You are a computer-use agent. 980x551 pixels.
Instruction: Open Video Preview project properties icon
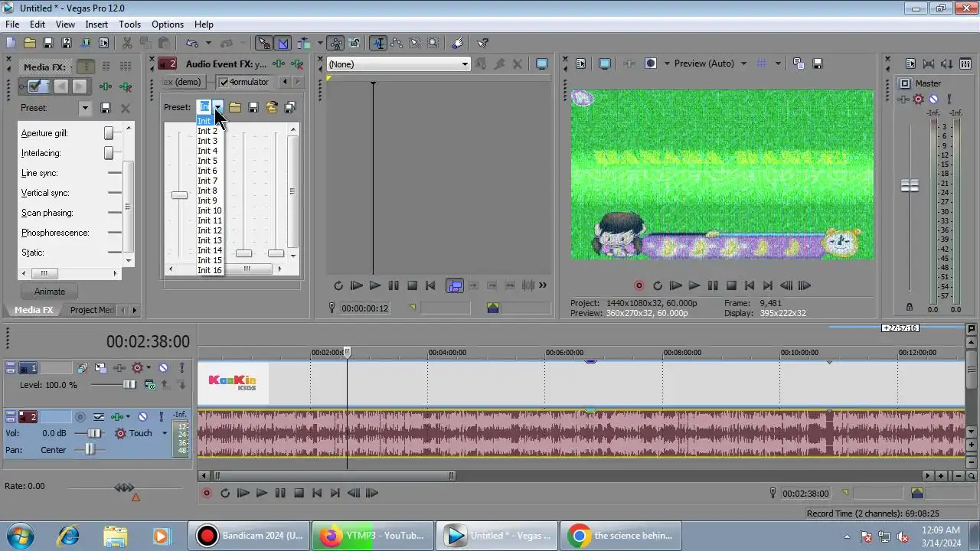(580, 64)
